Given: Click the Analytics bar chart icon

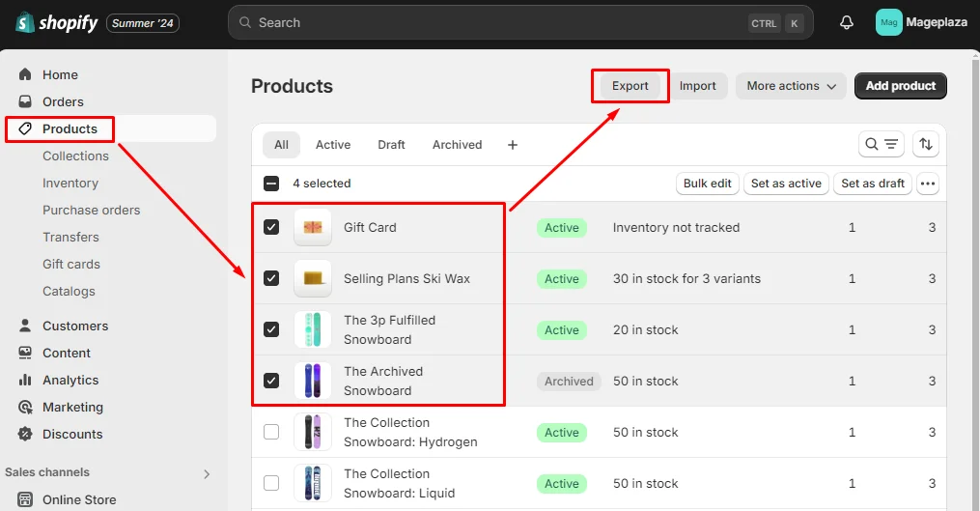Looking at the screenshot, I should click(25, 380).
